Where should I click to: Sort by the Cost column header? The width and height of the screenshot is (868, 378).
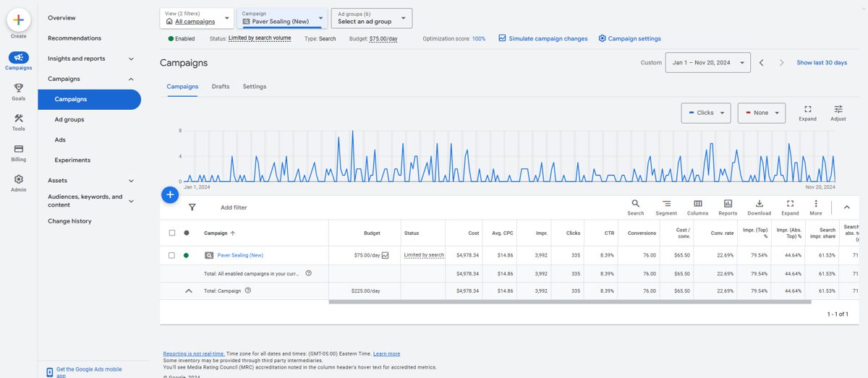[x=473, y=233]
